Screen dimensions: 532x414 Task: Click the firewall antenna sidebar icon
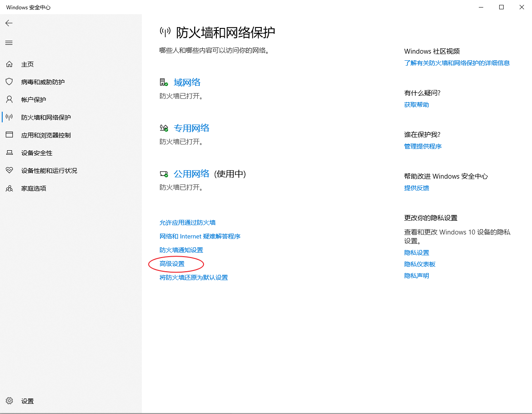pyautogui.click(x=9, y=117)
